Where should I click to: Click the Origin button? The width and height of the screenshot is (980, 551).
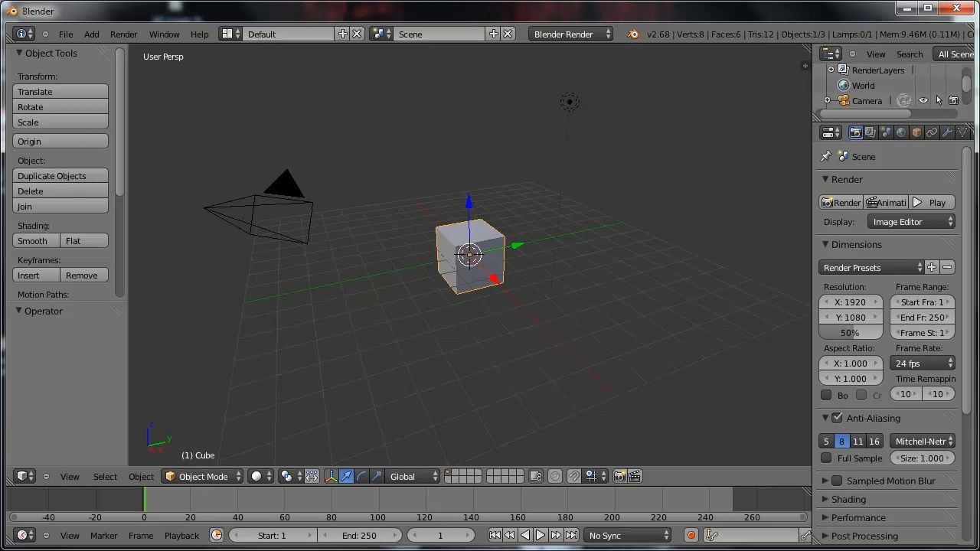(60, 141)
